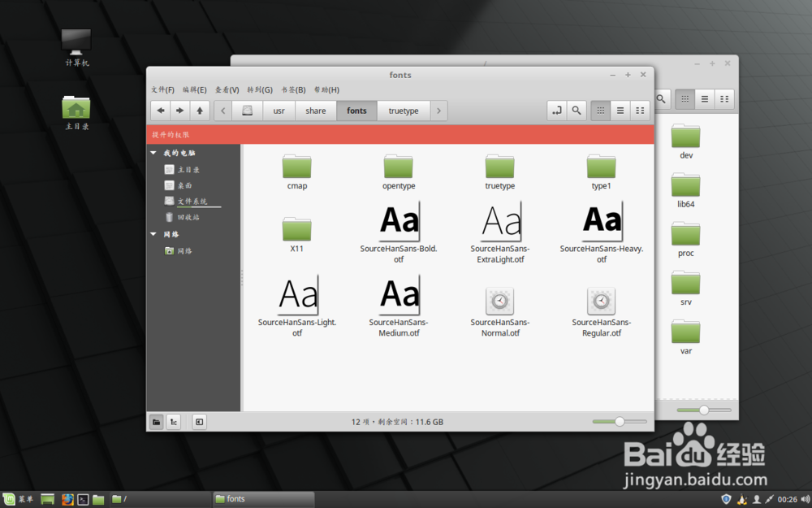The image size is (812, 508).
Task: Toggle location entry in fonts window
Action: pyautogui.click(x=557, y=111)
